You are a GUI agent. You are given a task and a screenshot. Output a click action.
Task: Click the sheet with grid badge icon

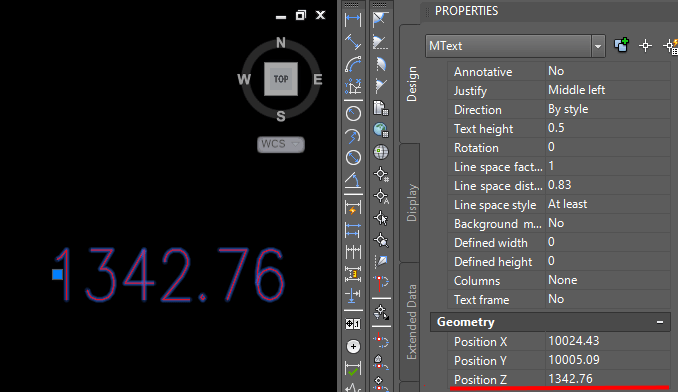381,108
